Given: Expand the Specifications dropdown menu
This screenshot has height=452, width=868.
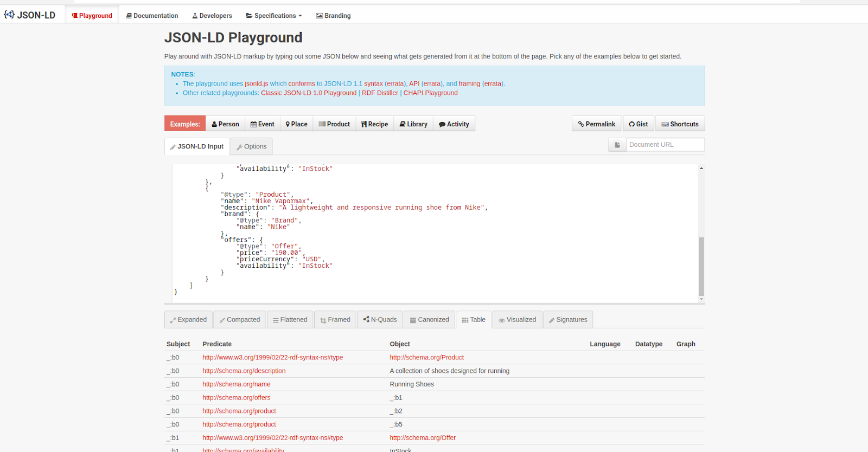Looking at the screenshot, I should click(274, 16).
